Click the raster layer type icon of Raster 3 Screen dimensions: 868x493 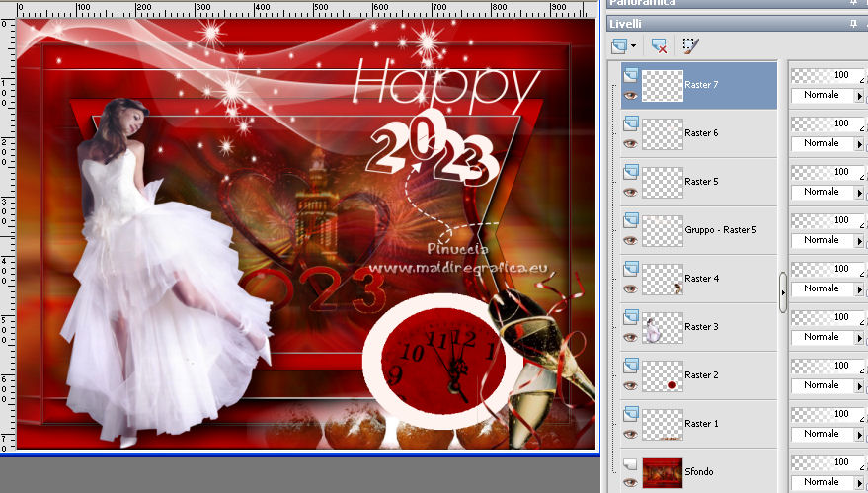point(631,317)
